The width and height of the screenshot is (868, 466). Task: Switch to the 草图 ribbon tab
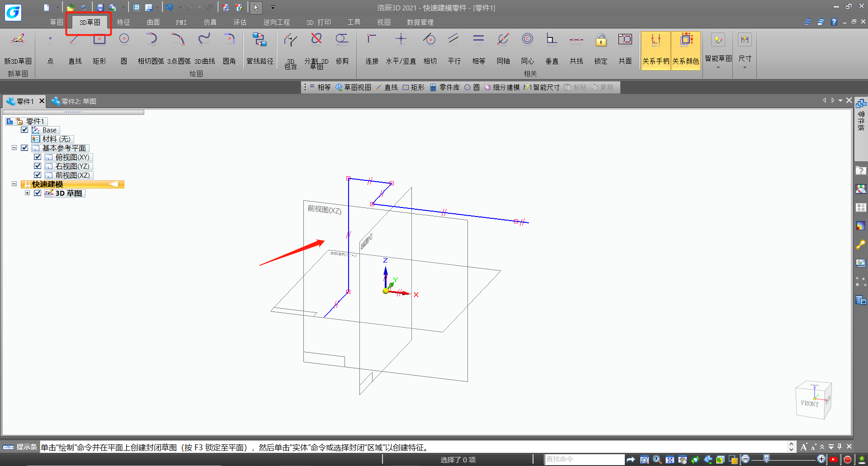pos(57,22)
